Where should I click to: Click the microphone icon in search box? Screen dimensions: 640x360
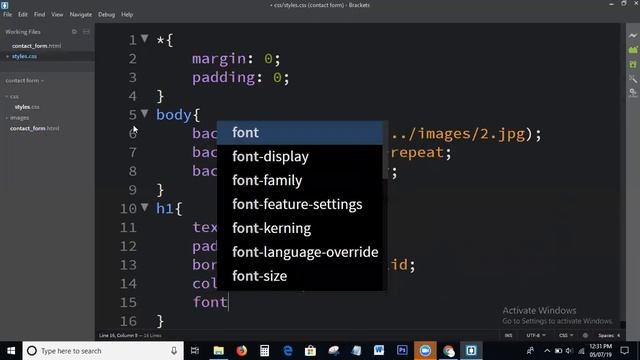[x=174, y=351]
